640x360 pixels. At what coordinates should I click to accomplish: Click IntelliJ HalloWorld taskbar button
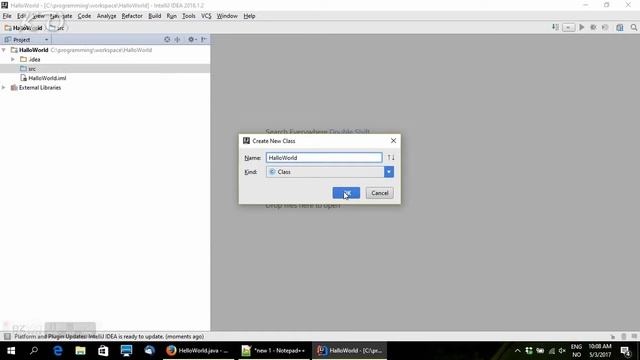(x=350, y=351)
